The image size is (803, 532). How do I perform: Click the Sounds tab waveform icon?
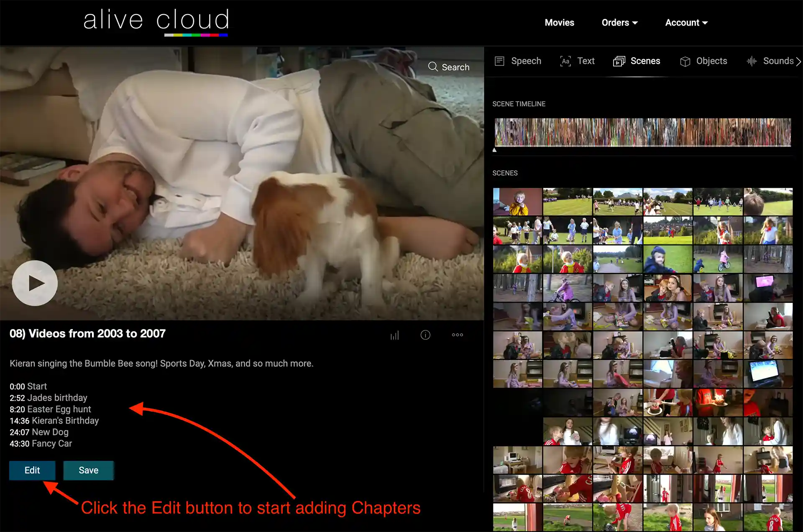752,61
